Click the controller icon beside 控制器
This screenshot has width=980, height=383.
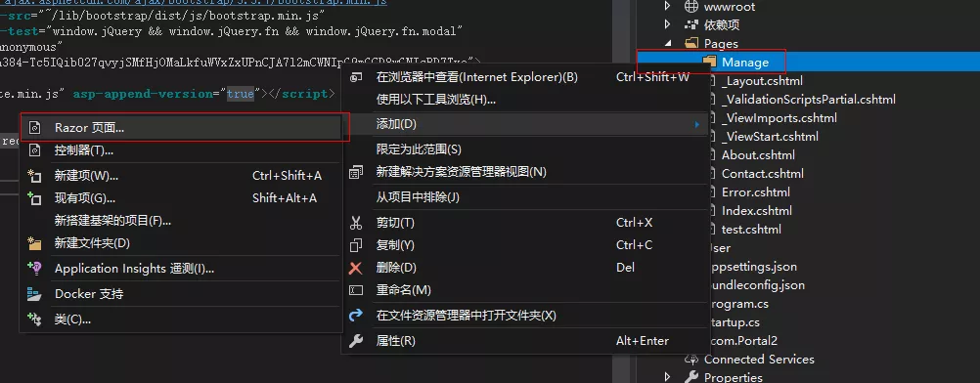pyautogui.click(x=35, y=150)
